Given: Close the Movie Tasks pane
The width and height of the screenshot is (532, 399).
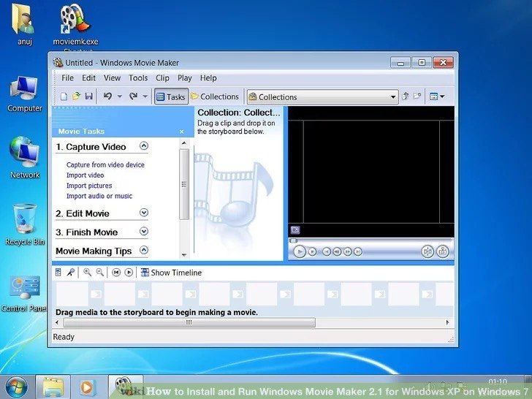Looking at the screenshot, I should (181, 132).
